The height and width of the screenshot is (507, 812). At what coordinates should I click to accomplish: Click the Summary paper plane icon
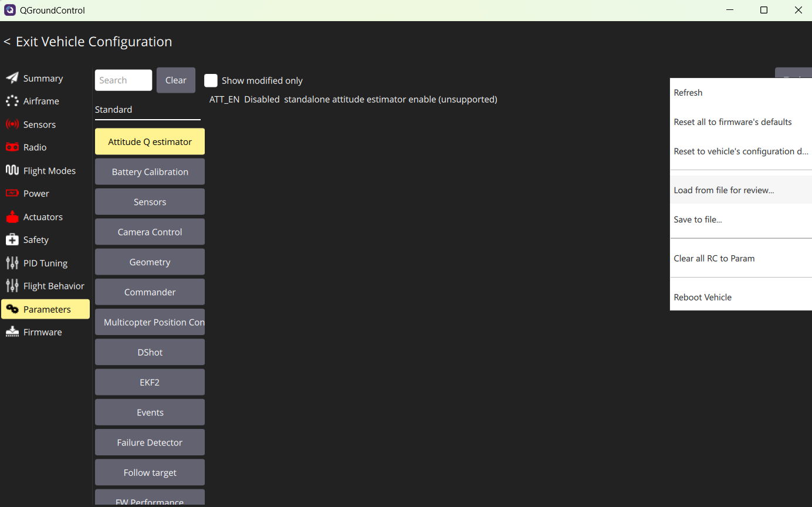coord(12,78)
